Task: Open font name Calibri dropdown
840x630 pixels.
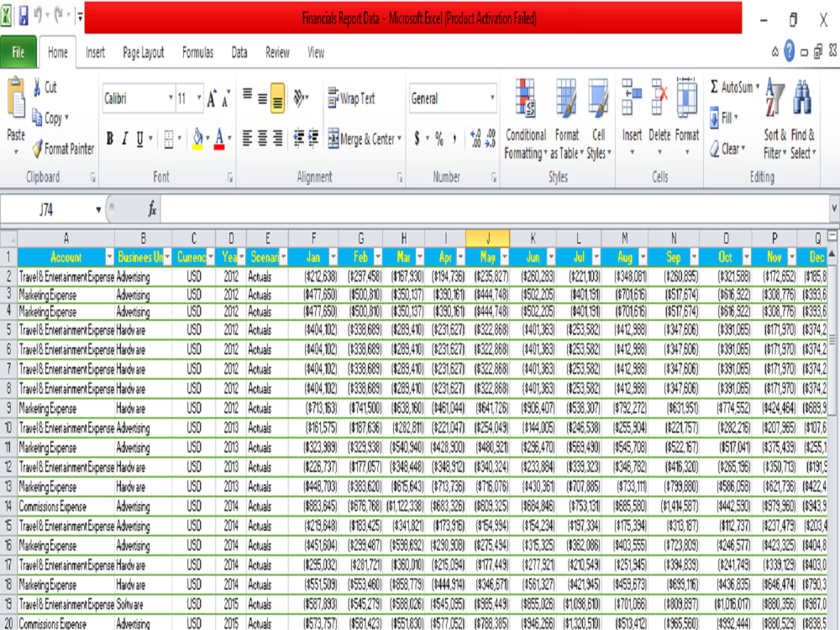Action: click(x=171, y=98)
